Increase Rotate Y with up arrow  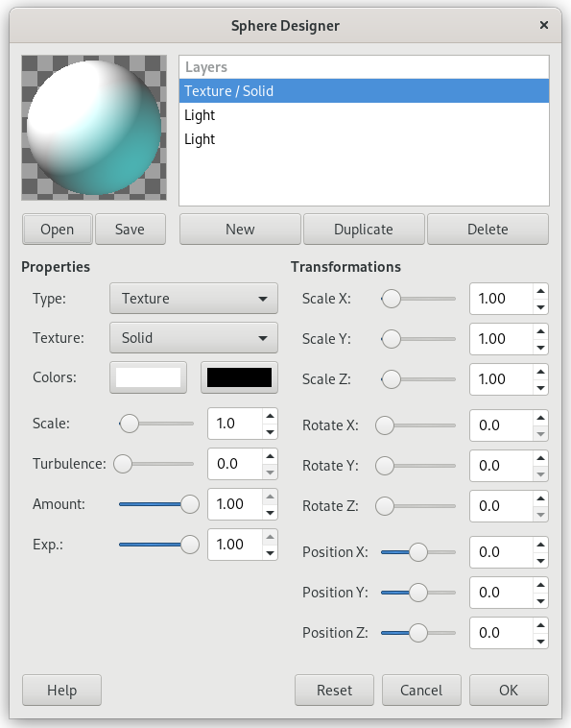[x=540, y=458]
